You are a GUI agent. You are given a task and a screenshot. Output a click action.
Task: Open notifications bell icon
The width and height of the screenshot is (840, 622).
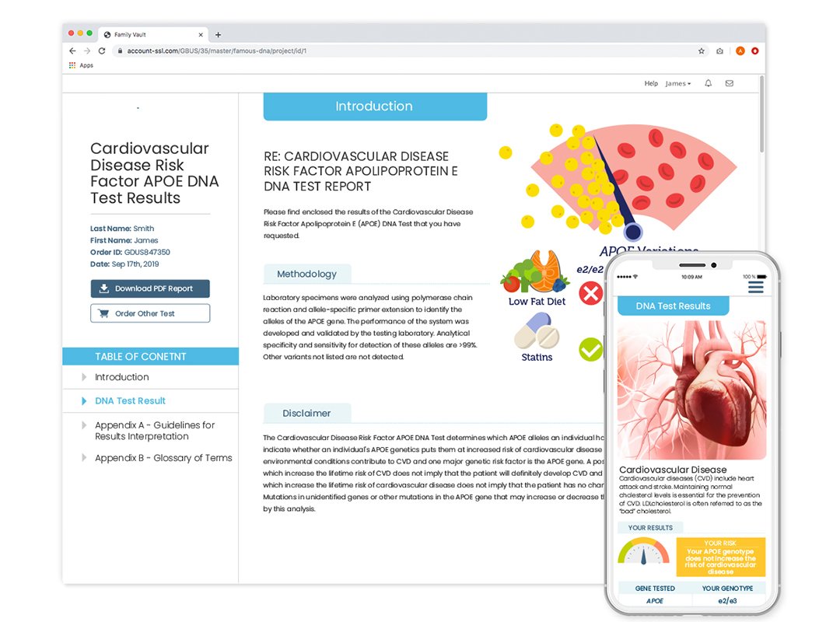(x=709, y=83)
